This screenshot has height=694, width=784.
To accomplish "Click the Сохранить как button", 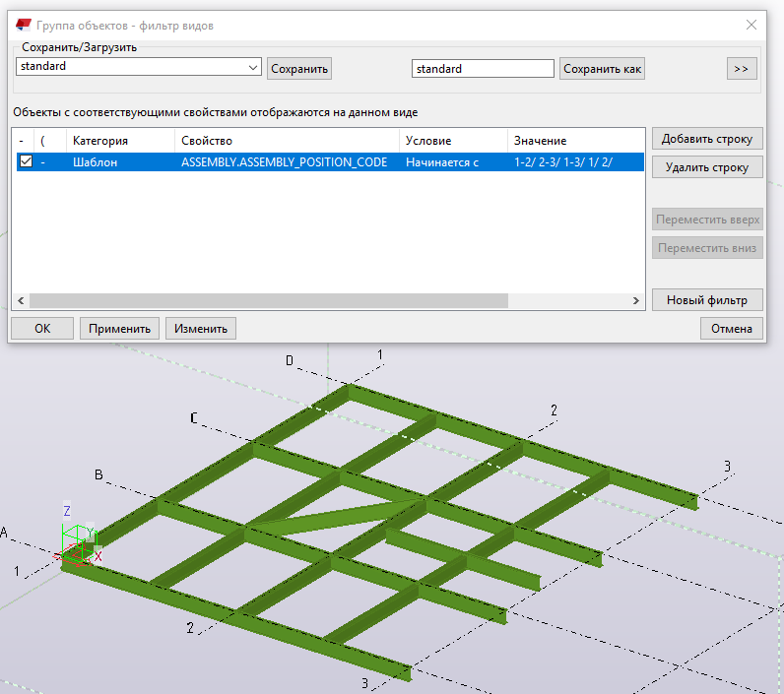I will coord(602,69).
